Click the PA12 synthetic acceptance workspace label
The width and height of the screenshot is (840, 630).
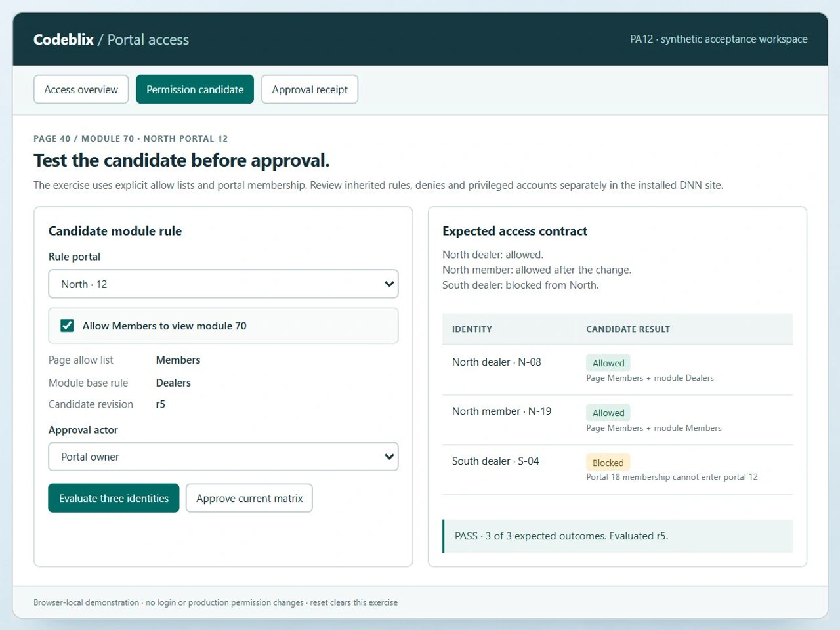point(719,39)
